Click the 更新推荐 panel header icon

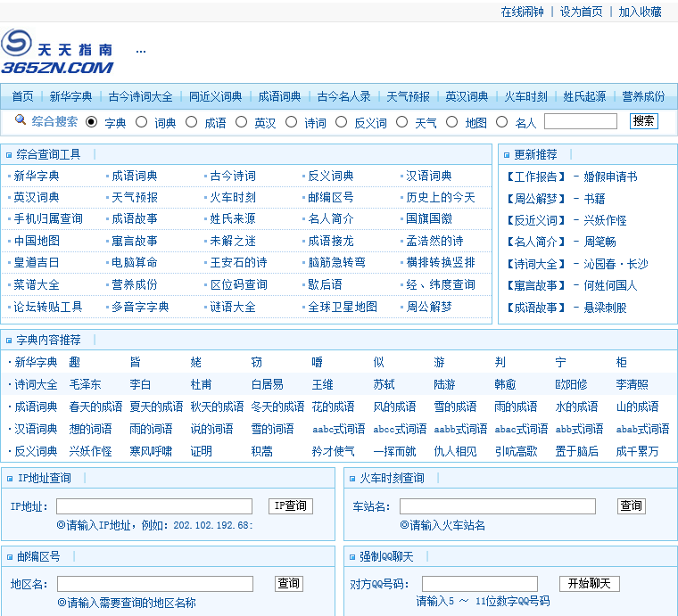pyautogui.click(x=506, y=155)
